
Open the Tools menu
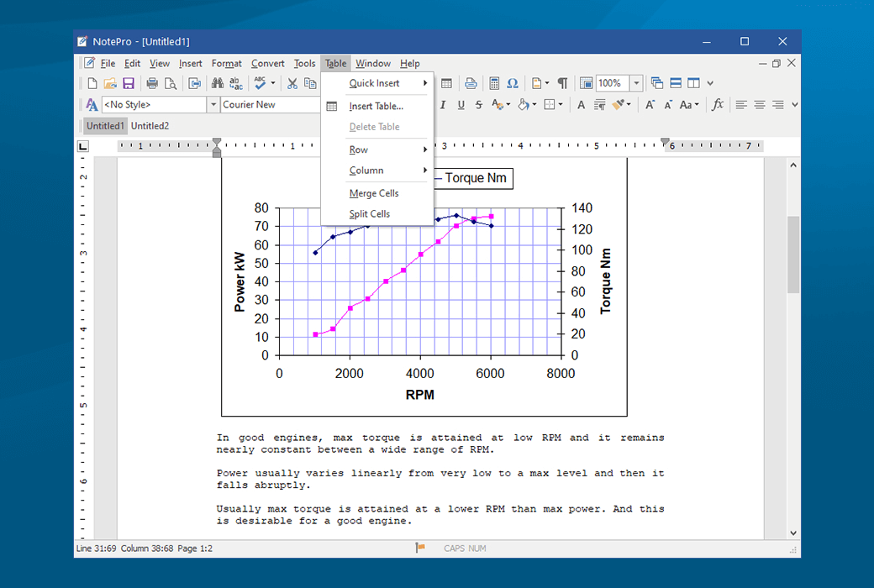(304, 64)
